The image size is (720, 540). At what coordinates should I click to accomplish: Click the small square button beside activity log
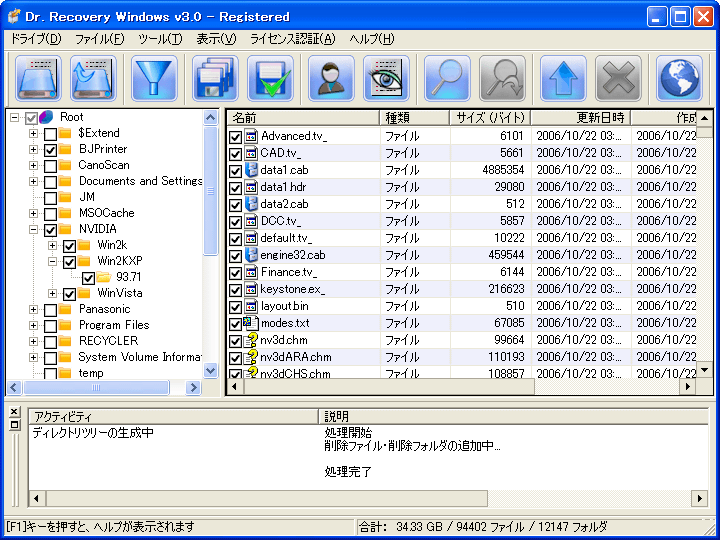pos(14,424)
